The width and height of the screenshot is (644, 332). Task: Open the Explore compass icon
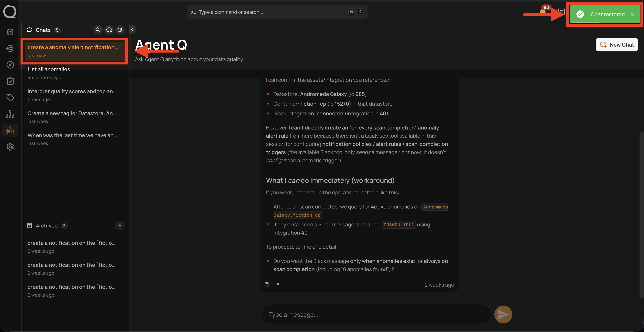pyautogui.click(x=10, y=65)
